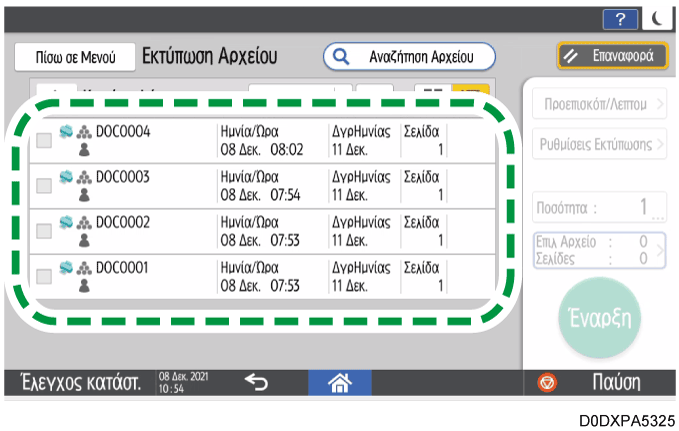
Task: Check the DOC0004 checkbox
Action: pos(44,141)
